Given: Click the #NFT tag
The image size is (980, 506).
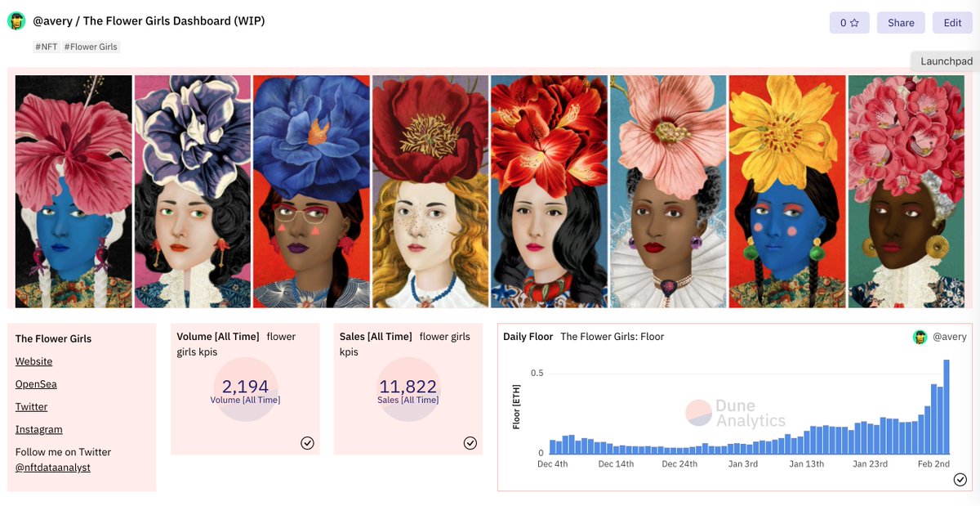Looking at the screenshot, I should tap(46, 47).
